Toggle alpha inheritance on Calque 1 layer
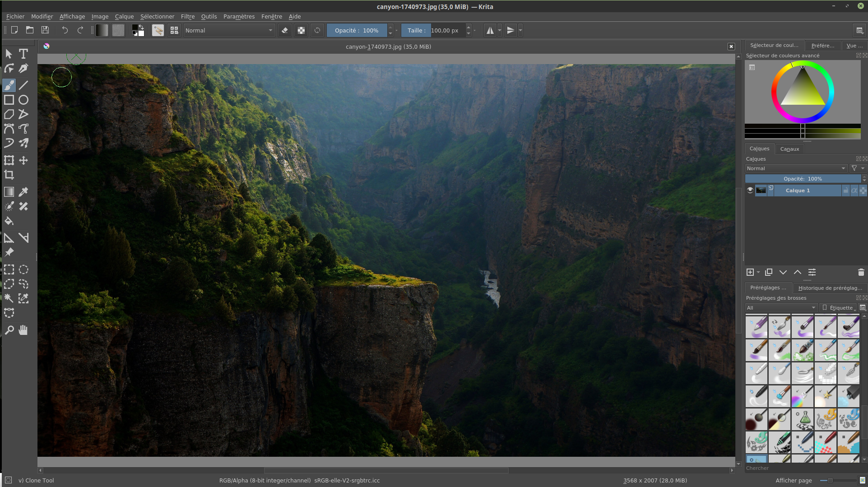This screenshot has width=868, height=487. click(854, 190)
